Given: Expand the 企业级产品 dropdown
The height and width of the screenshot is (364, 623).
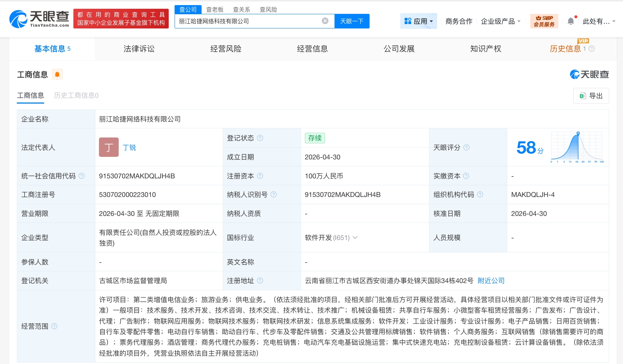Looking at the screenshot, I should (x=501, y=21).
